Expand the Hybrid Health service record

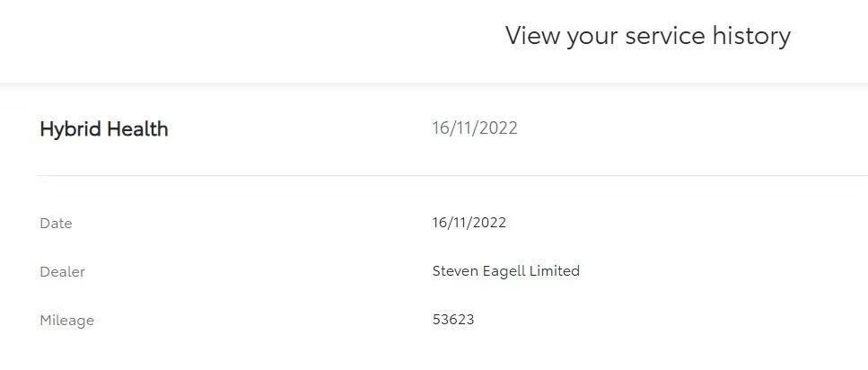(x=104, y=129)
